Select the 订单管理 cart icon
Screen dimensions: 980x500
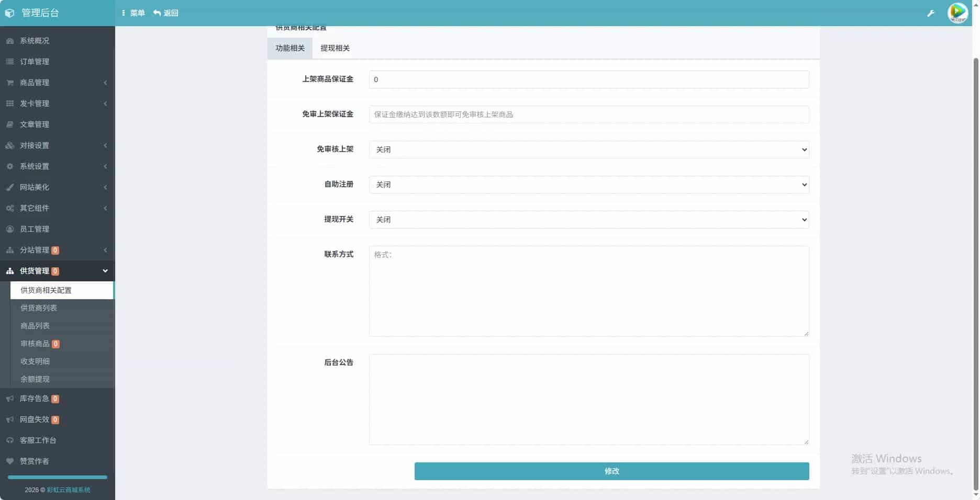tap(9, 61)
